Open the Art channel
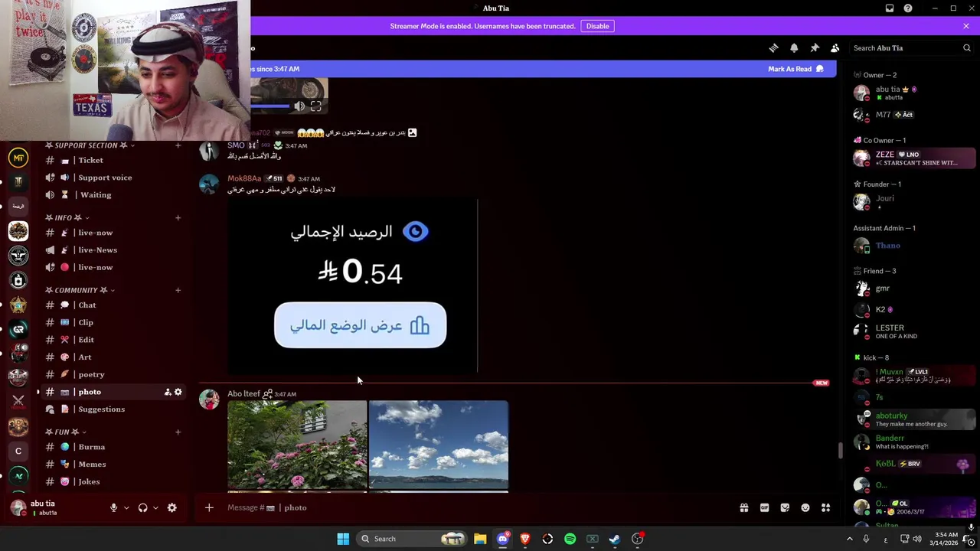Screen dimensions: 980x551 tap(113, 357)
